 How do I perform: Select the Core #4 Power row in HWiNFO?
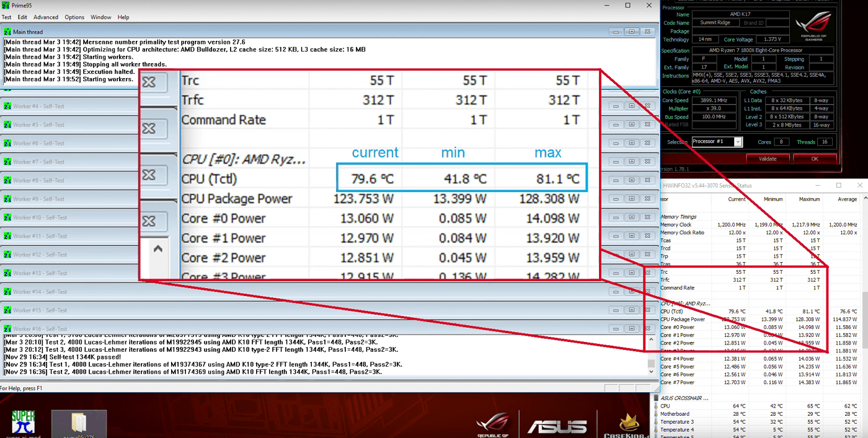(759, 359)
